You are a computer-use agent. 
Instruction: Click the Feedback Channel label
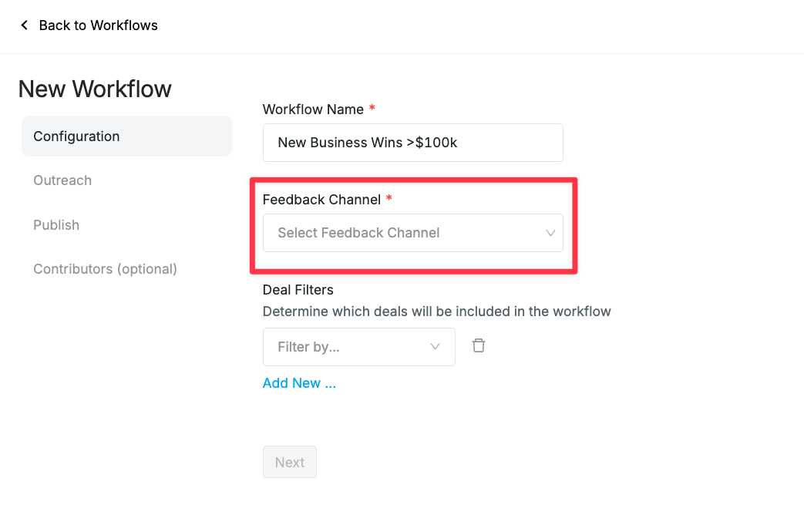[321, 200]
